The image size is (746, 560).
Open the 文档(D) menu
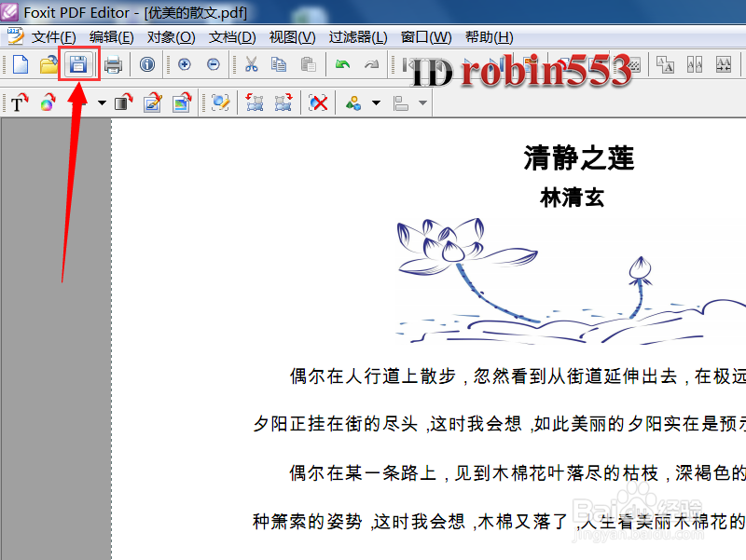(232, 37)
